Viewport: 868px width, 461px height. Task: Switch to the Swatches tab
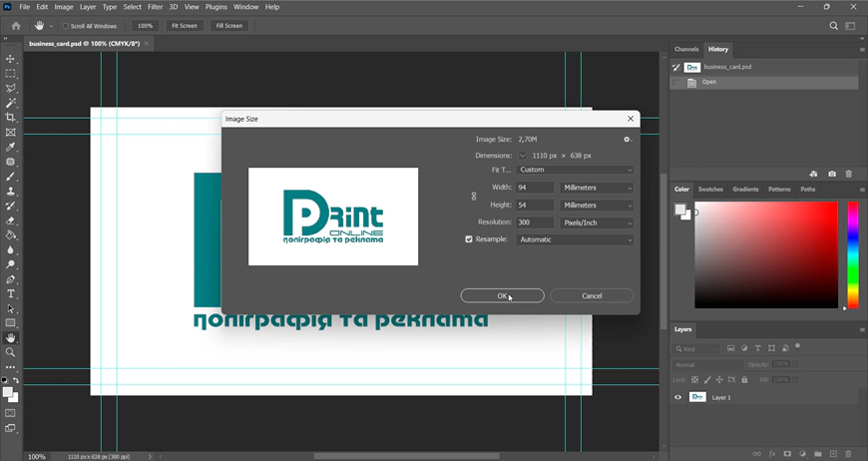click(710, 190)
